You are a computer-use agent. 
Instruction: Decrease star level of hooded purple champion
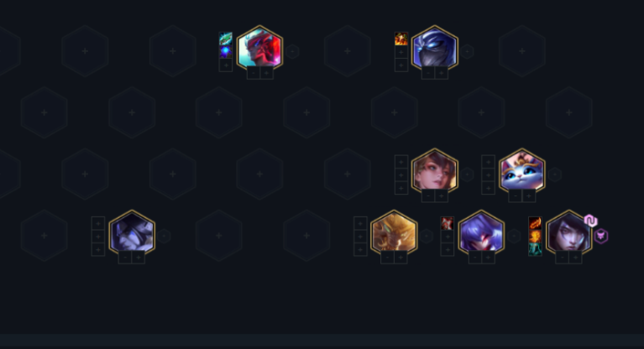[125, 258]
